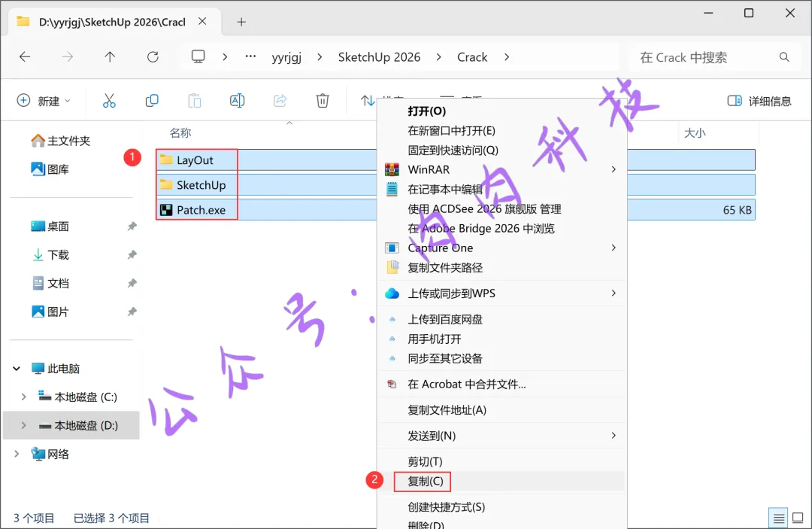The width and height of the screenshot is (812, 529).
Task: Expand the 网络 tree node
Action: (x=17, y=454)
